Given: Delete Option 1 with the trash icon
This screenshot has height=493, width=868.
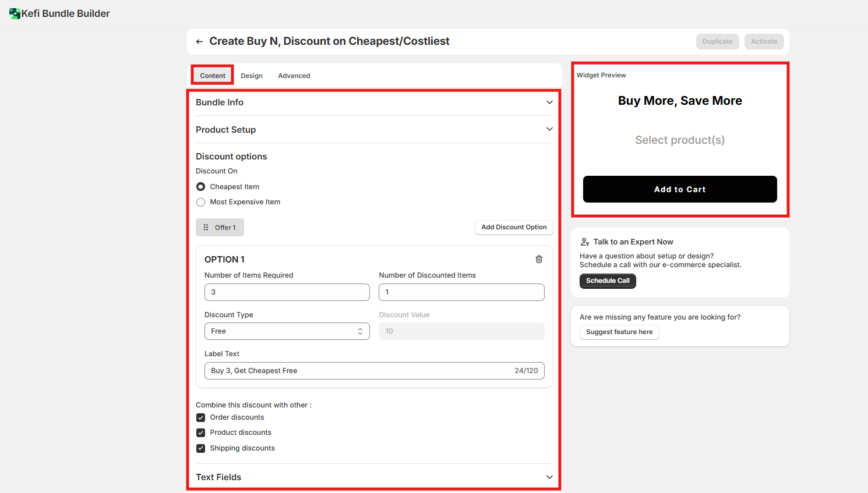Looking at the screenshot, I should 539,260.
